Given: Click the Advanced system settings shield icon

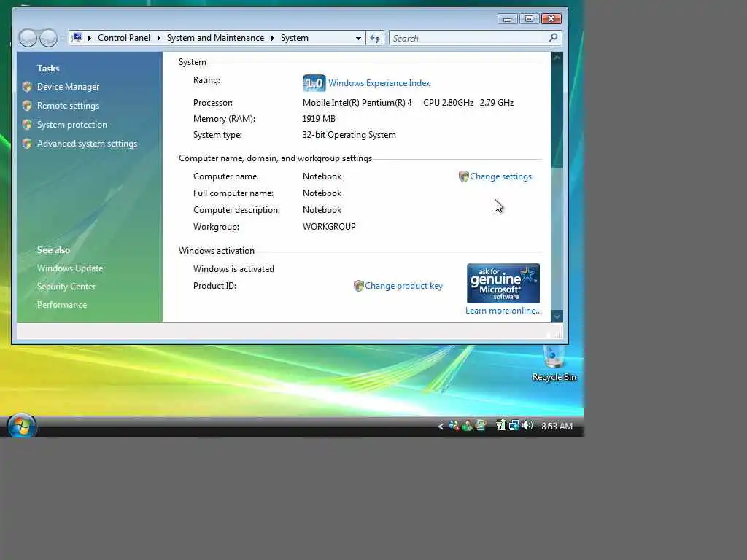Looking at the screenshot, I should click(x=27, y=144).
